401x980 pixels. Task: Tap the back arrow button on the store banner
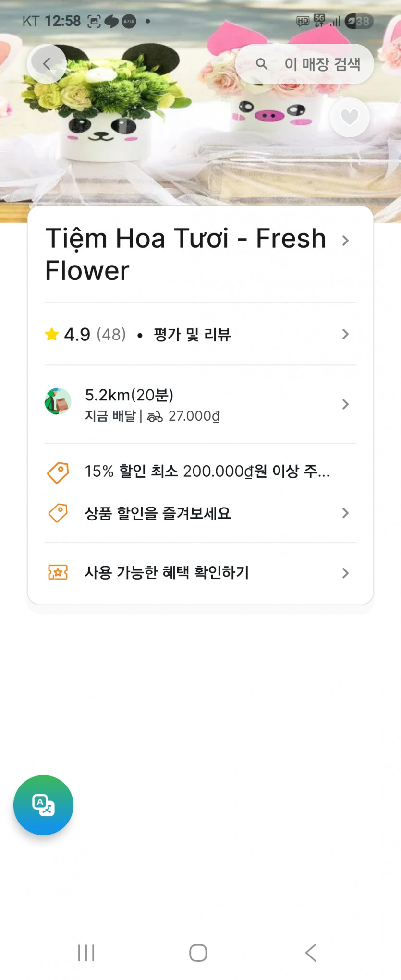point(47,64)
